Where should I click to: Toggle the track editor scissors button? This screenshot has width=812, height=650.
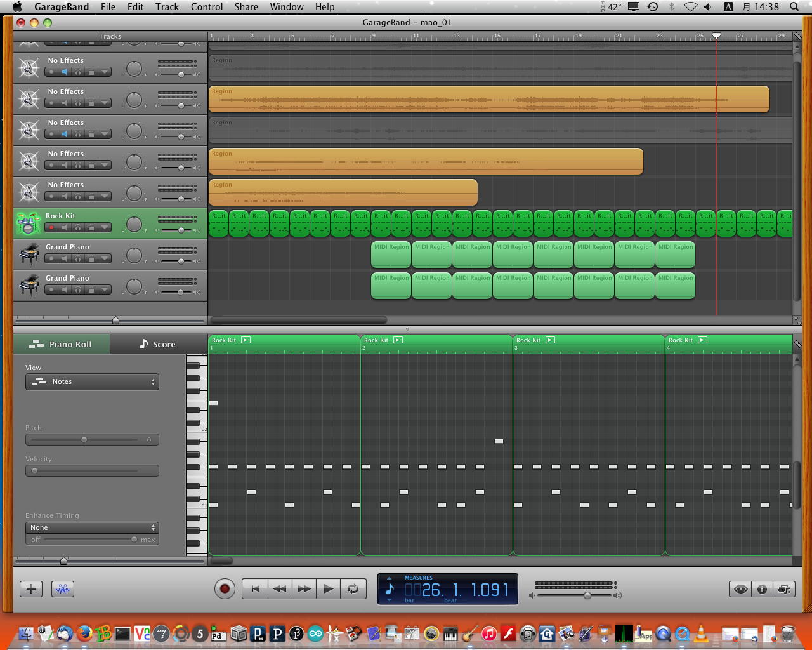pos(62,589)
